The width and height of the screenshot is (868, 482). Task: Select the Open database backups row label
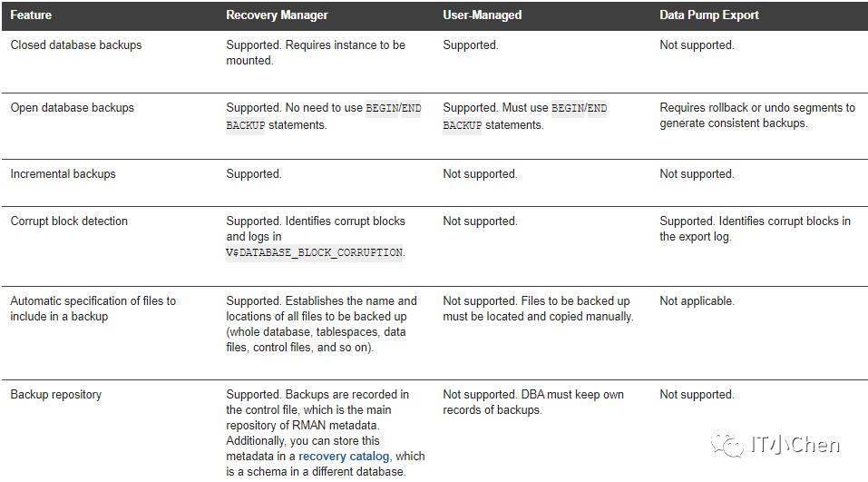point(73,107)
